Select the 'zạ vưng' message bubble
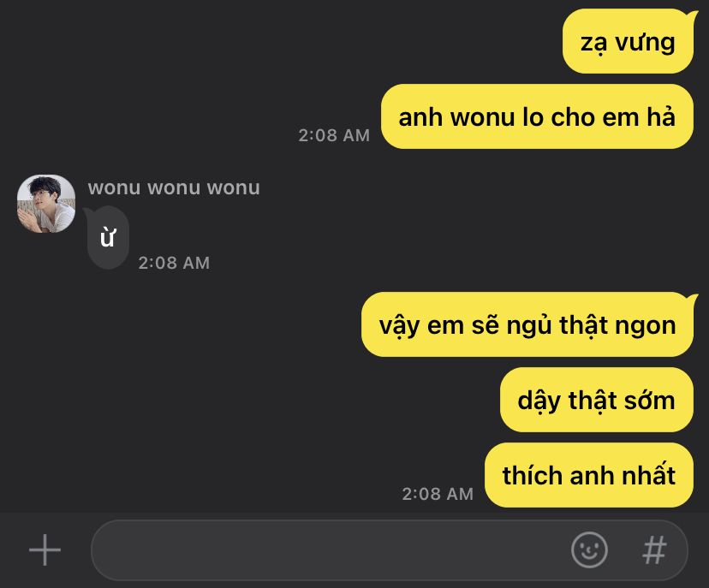Screen dimensions: 709x588 coord(628,42)
